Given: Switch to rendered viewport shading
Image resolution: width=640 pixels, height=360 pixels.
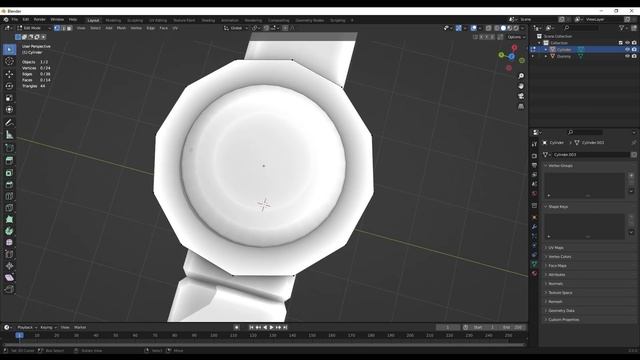Looking at the screenshot, I should (516, 28).
